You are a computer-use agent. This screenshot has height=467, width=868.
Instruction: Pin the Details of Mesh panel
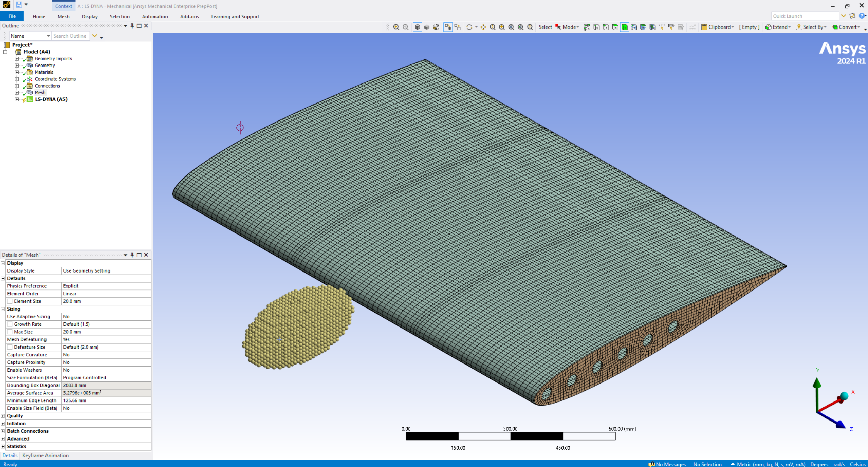[x=132, y=255]
